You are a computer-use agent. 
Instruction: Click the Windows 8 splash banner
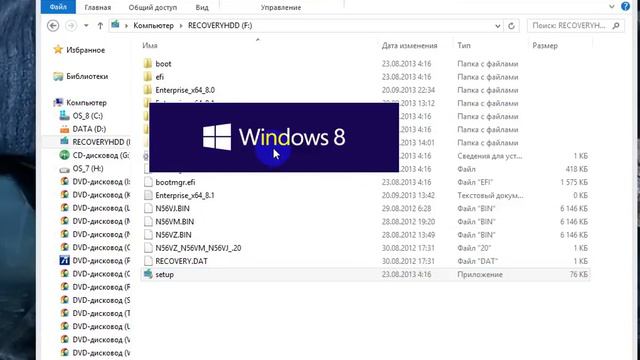pyautogui.click(x=274, y=137)
